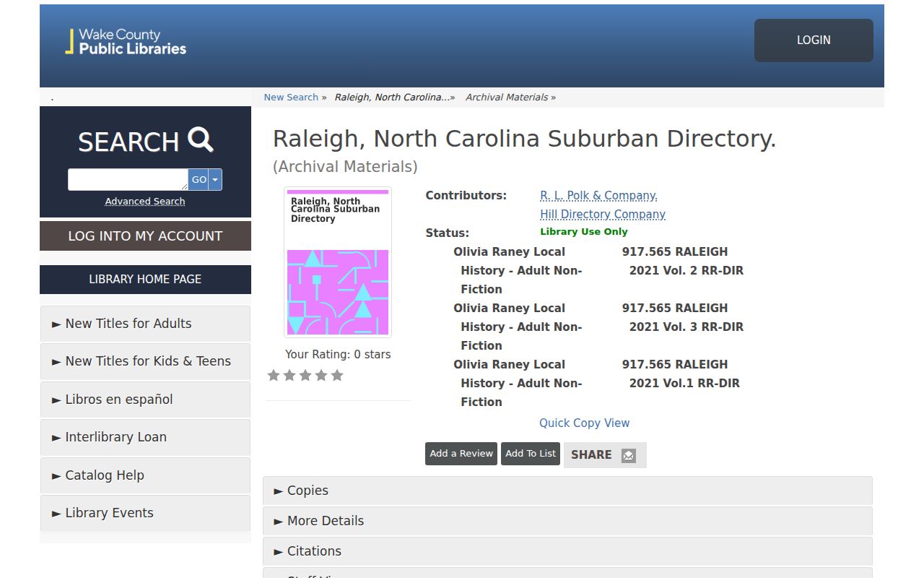924x578 pixels.
Task: Go to LIBRARY HOME PAGE
Action: pos(145,280)
